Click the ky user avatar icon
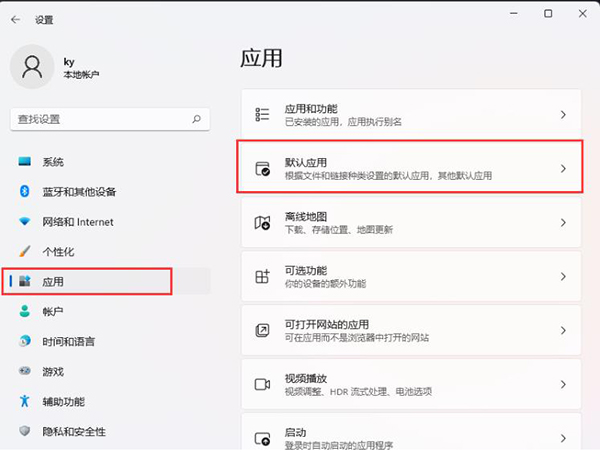The width and height of the screenshot is (600, 452). click(x=32, y=67)
